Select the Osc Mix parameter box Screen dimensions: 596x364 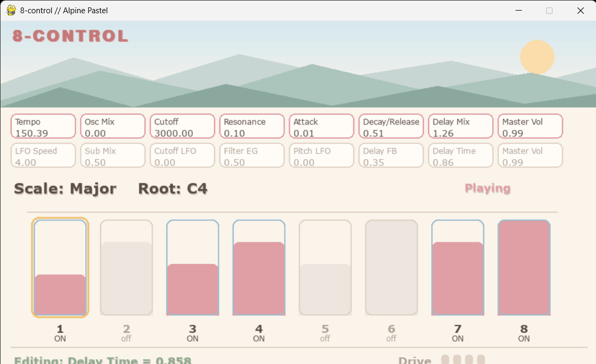(x=112, y=126)
